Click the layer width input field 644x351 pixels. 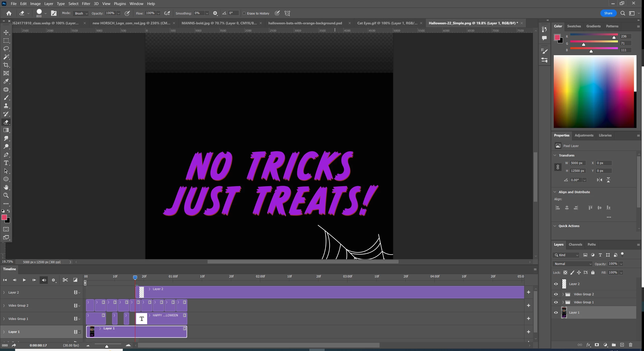click(x=578, y=163)
